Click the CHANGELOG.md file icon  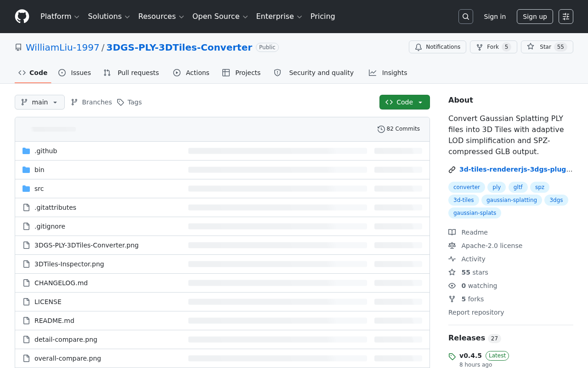click(x=26, y=283)
